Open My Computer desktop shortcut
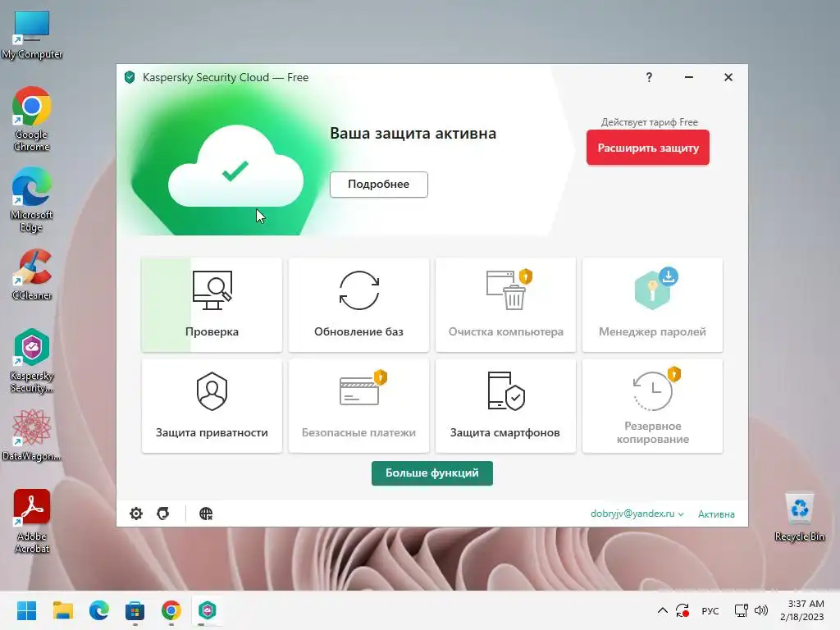The height and width of the screenshot is (630, 840). click(32, 34)
